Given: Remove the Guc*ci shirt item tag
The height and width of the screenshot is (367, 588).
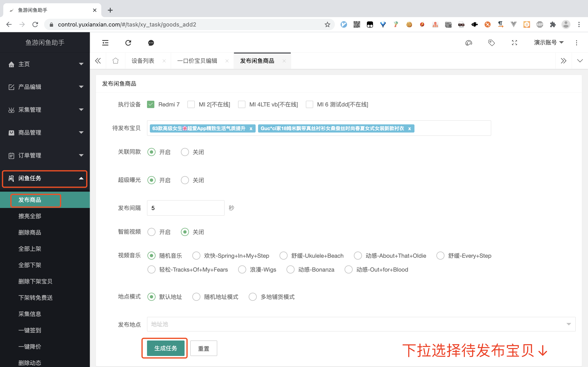Looking at the screenshot, I should pyautogui.click(x=409, y=128).
